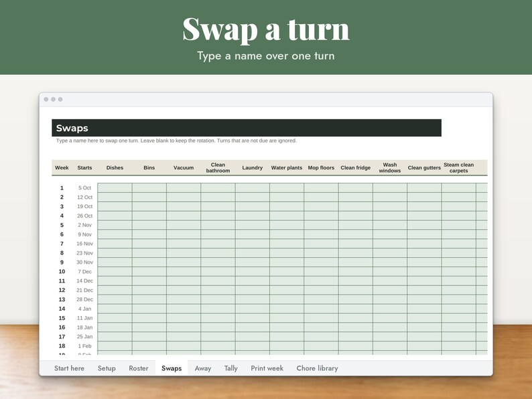Select the 2 Nov start date

click(x=85, y=225)
